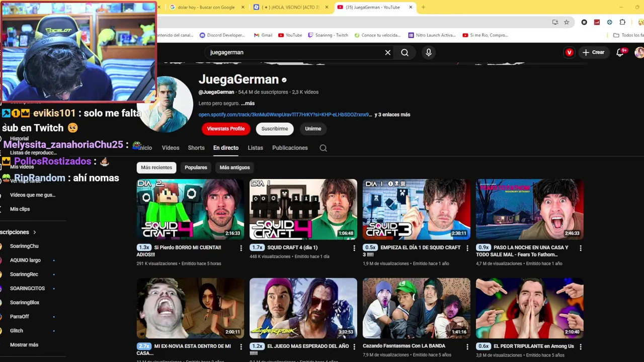
Task: Open options menu for Si Pierdo BORRO video
Action: (x=241, y=248)
